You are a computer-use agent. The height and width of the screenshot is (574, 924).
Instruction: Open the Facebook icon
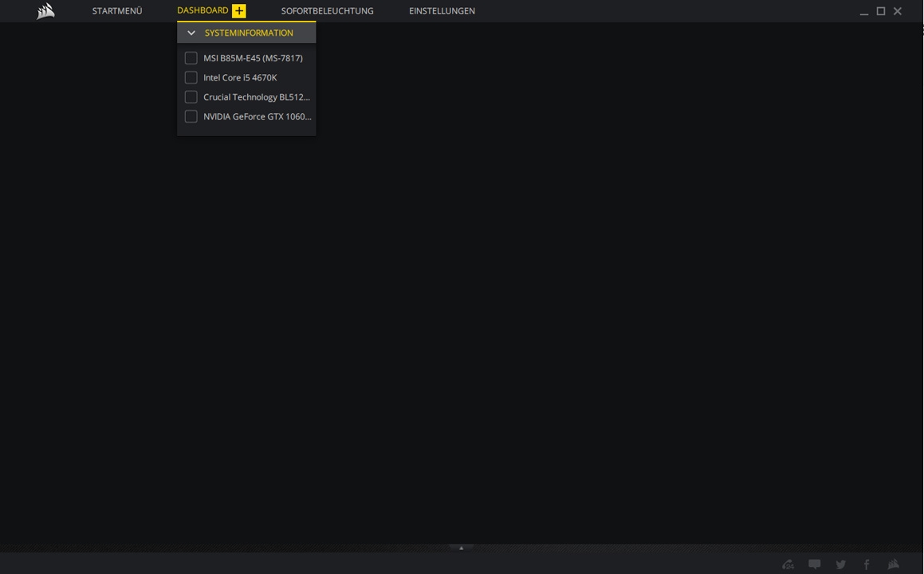(867, 564)
